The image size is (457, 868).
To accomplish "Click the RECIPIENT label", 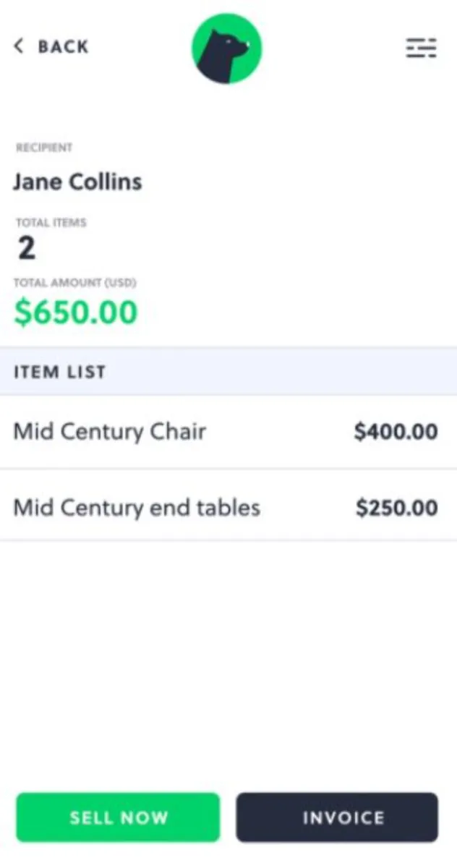I will (x=44, y=148).
